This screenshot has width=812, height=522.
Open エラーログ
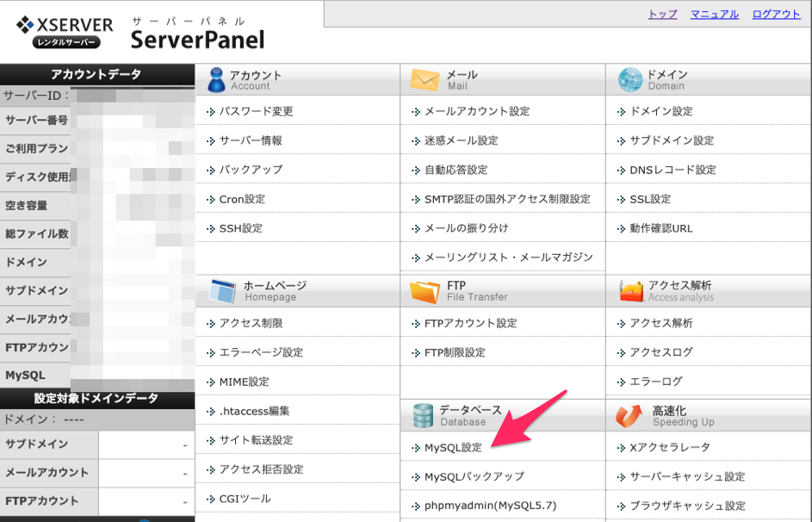click(656, 382)
